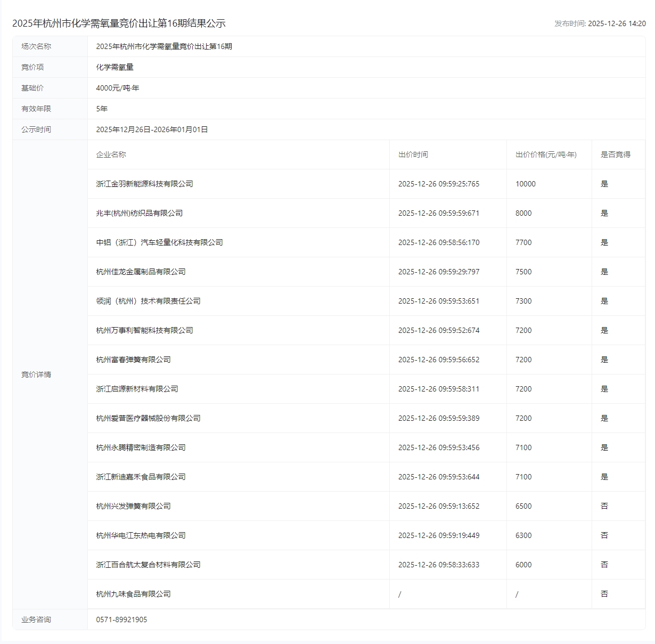
Task: Click the page title about 第16期结果公示
Action: (119, 23)
